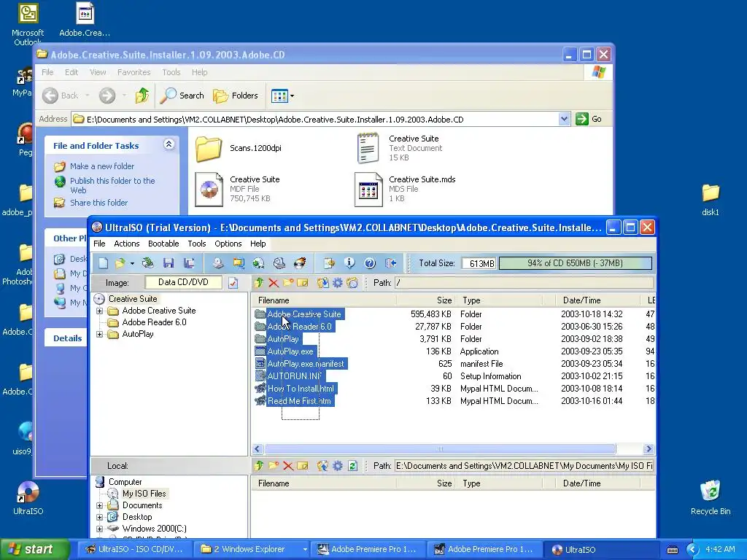Click the Help question mark icon in UltraISO
The height and width of the screenshot is (560, 747).
pos(370,262)
